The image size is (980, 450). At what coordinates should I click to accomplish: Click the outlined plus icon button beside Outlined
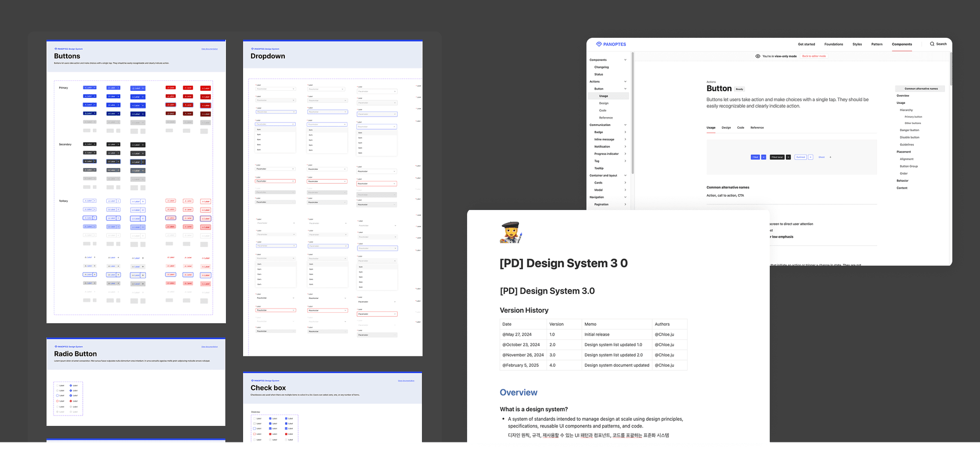coord(811,157)
